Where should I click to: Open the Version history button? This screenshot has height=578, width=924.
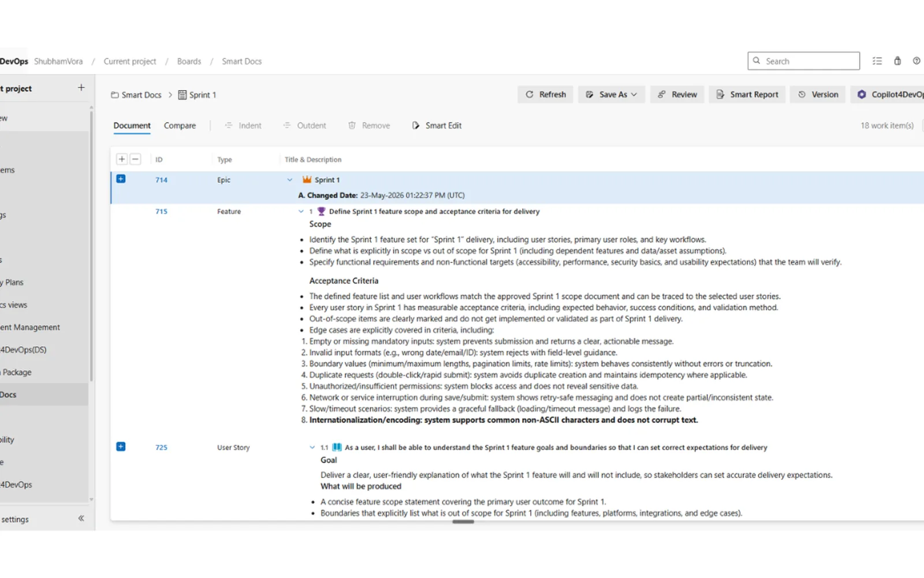pos(818,94)
